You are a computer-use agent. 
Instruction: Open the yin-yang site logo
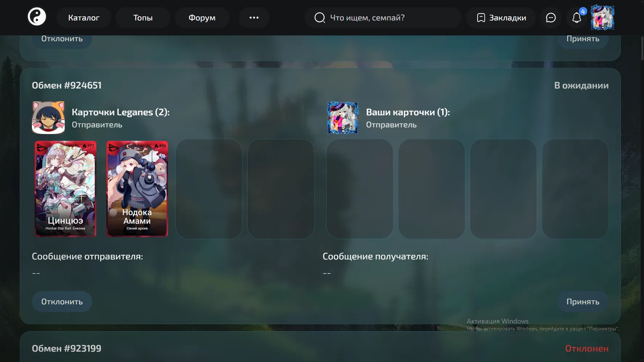point(37,17)
